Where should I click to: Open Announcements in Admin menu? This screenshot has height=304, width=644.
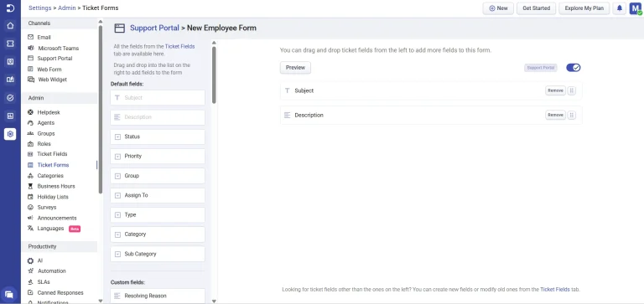pos(57,218)
